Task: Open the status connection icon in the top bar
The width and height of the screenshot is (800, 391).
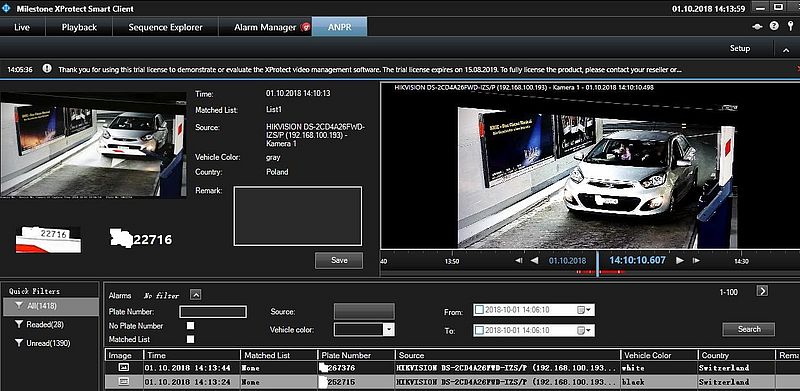Action: (758, 26)
